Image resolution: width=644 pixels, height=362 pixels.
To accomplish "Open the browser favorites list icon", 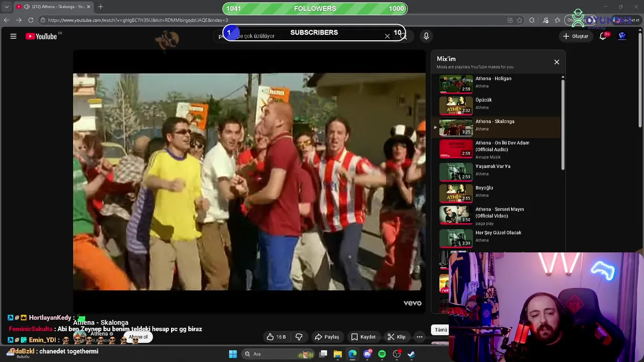I will coord(557,20).
